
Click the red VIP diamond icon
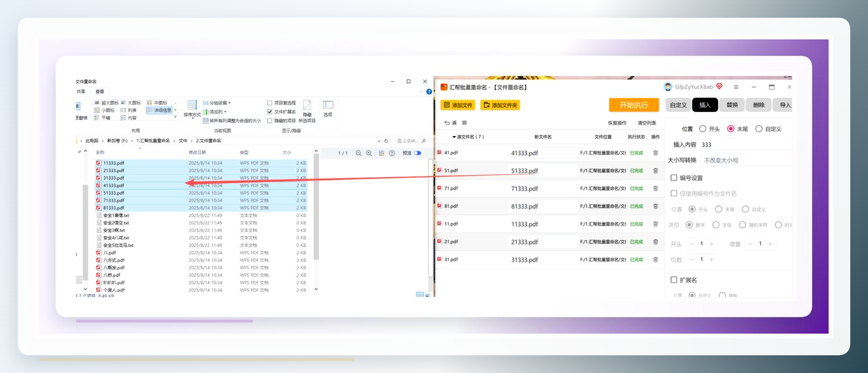point(719,86)
